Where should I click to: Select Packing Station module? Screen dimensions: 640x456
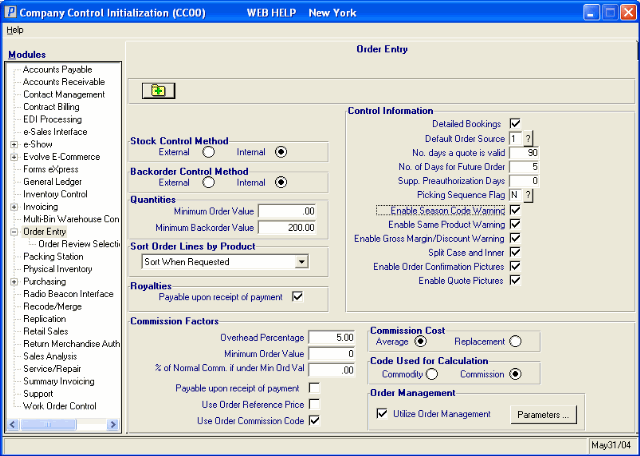click(53, 257)
